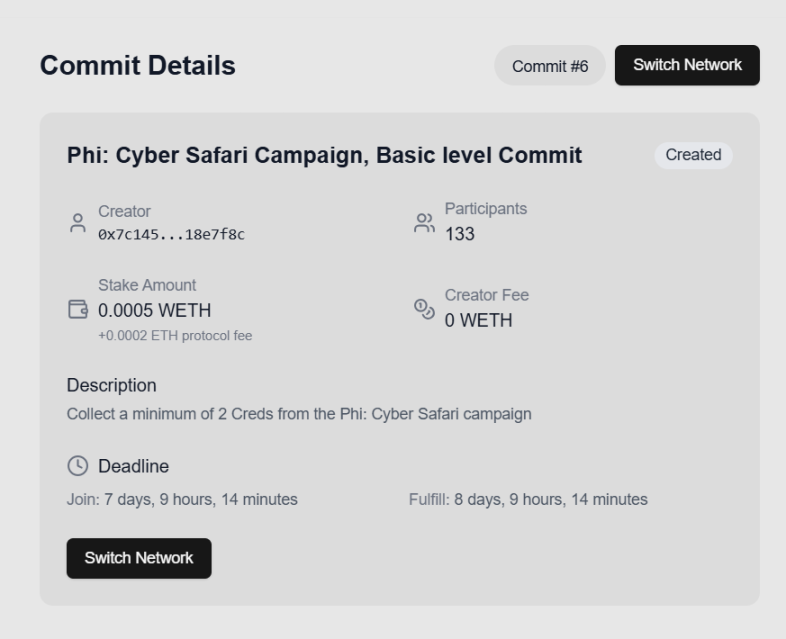Click the Phi: Cyber Safari Campaign title
Screen dimensions: 786x639
[x=324, y=155]
